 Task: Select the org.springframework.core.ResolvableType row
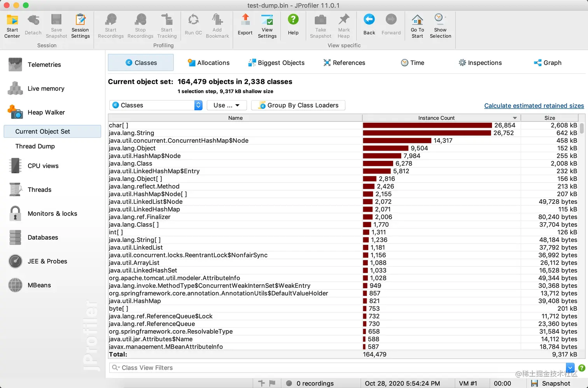click(343, 331)
